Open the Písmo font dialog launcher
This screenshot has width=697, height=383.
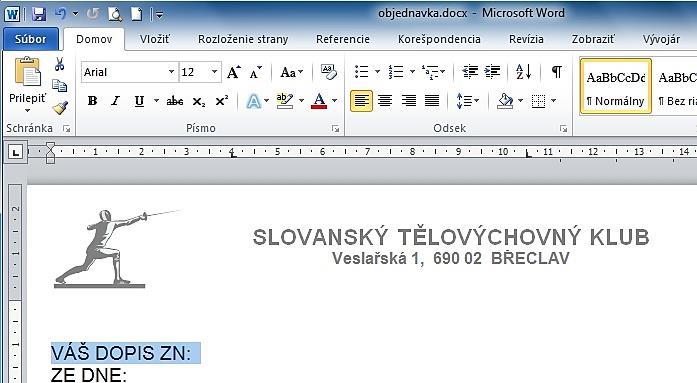[x=336, y=129]
